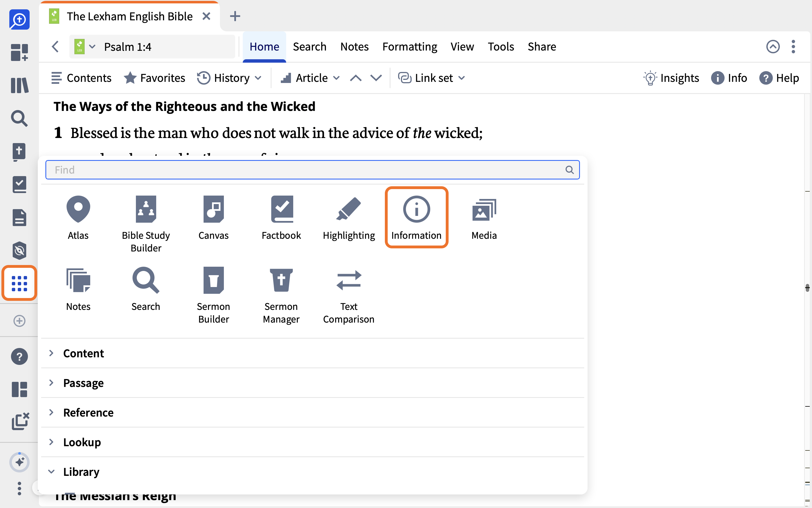Click the hexagon target sidebar icon

pos(19,250)
